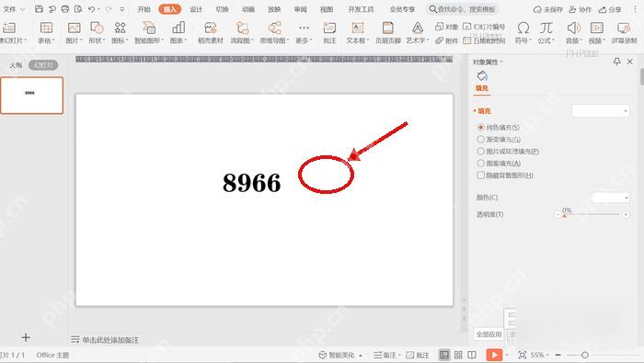
Task: Open the 动画 animation tab
Action: point(248,9)
